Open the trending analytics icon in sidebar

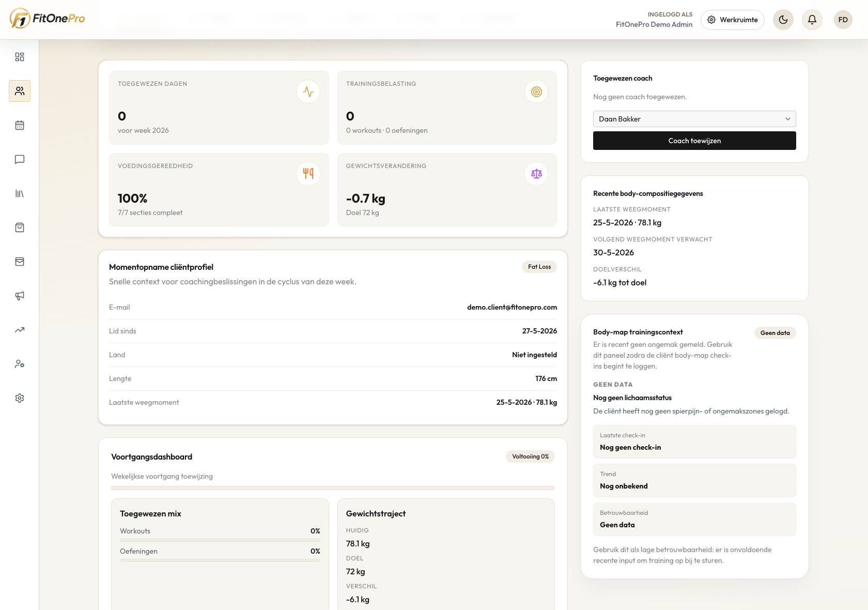point(20,330)
